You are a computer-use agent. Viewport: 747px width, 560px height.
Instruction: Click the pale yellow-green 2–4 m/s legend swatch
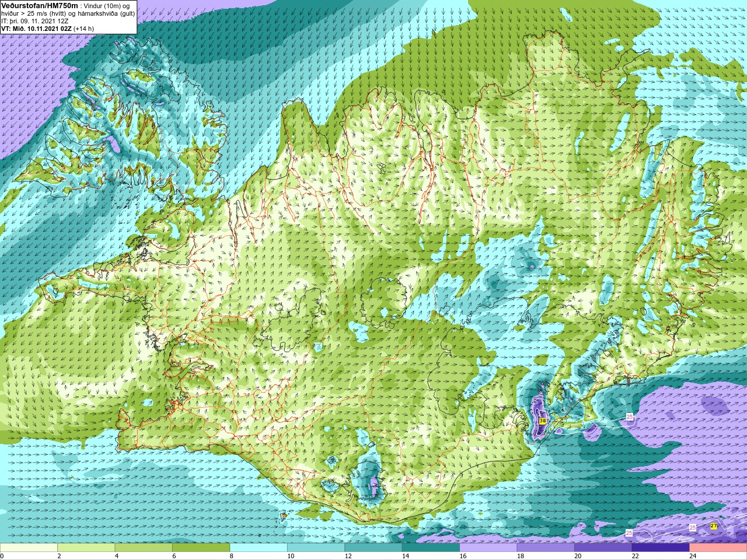click(x=86, y=548)
